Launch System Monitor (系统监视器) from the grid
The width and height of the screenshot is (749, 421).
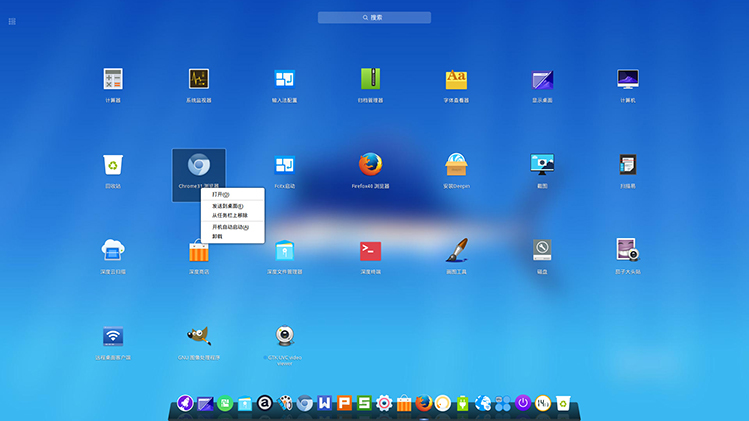coord(198,79)
